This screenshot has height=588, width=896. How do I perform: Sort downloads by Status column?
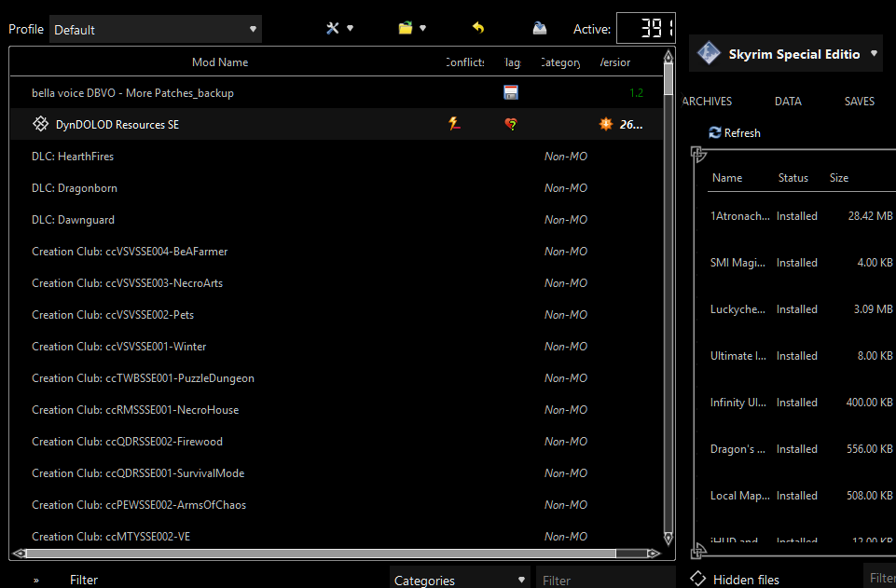pyautogui.click(x=793, y=178)
